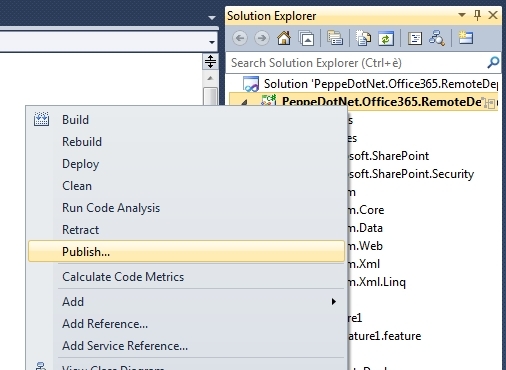This screenshot has height=370, width=506.
Task: Click the Back navigation arrow in Solution Explorer
Action: point(240,38)
